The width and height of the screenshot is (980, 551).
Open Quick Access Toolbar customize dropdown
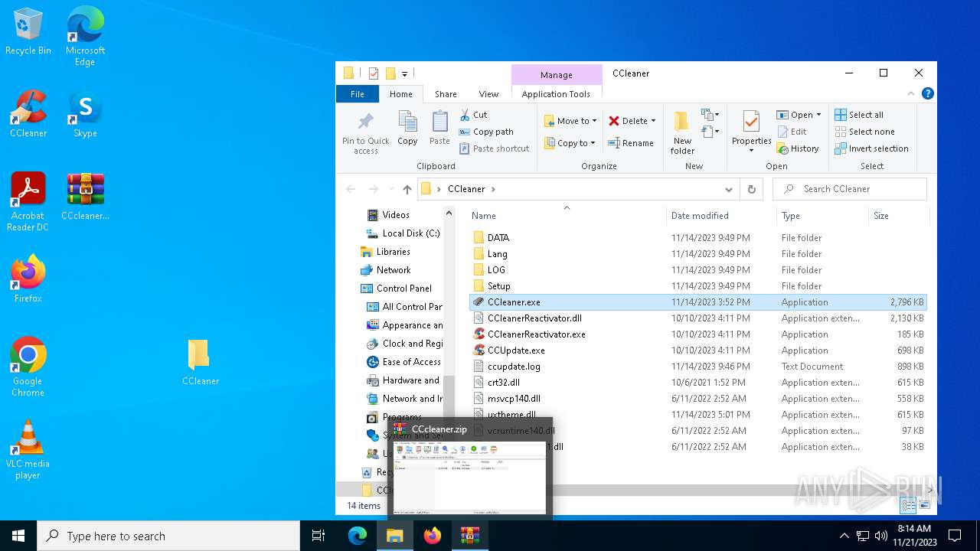404,73
